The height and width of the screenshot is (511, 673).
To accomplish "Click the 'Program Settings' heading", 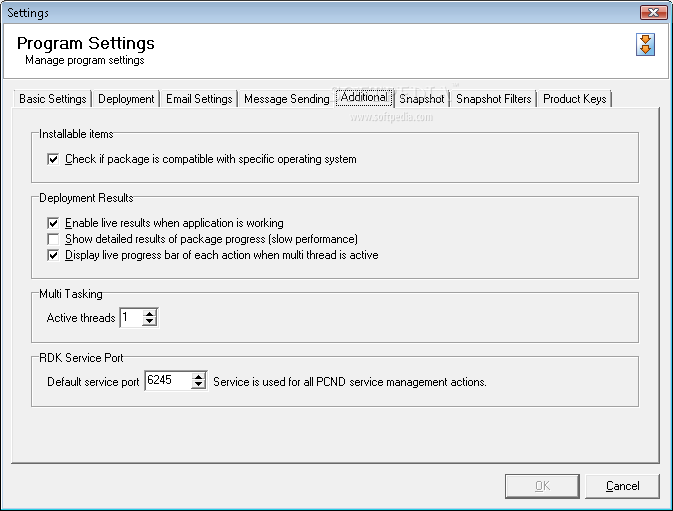I will pyautogui.click(x=86, y=43).
